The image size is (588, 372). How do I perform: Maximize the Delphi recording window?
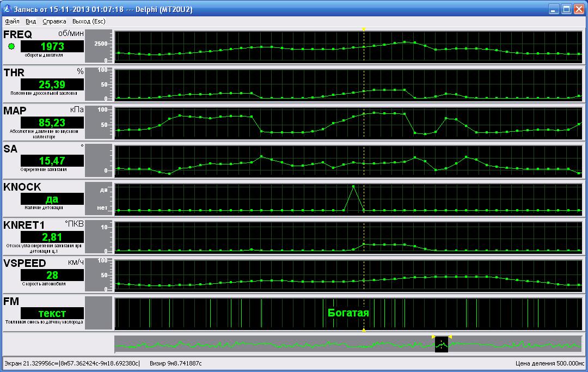coord(566,9)
